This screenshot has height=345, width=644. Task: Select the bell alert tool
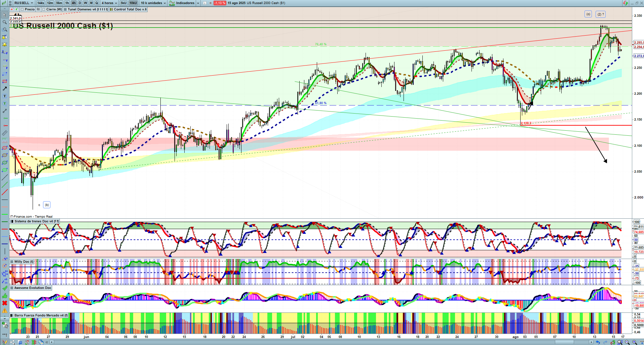tap(5, 44)
